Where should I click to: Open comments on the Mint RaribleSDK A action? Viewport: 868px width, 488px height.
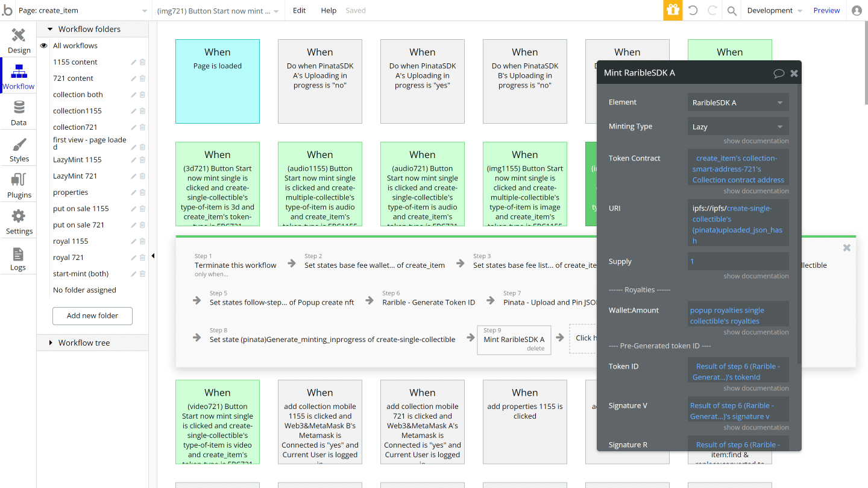tap(778, 72)
